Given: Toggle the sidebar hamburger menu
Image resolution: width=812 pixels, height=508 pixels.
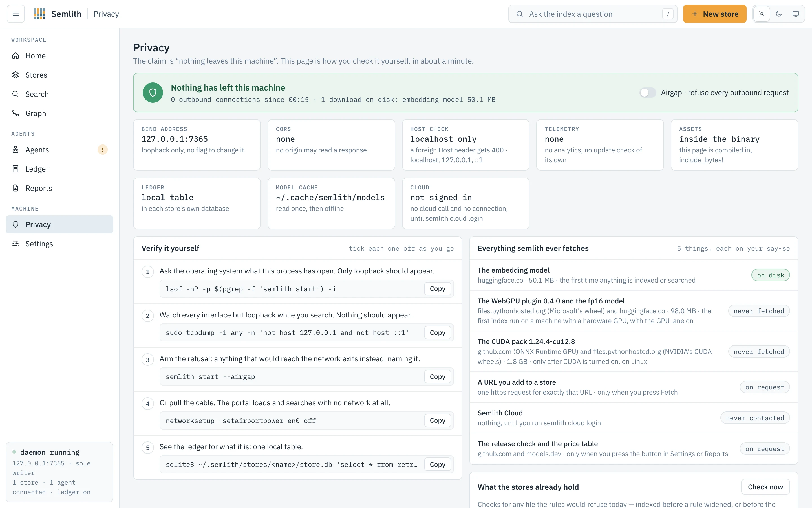Looking at the screenshot, I should pos(16,14).
